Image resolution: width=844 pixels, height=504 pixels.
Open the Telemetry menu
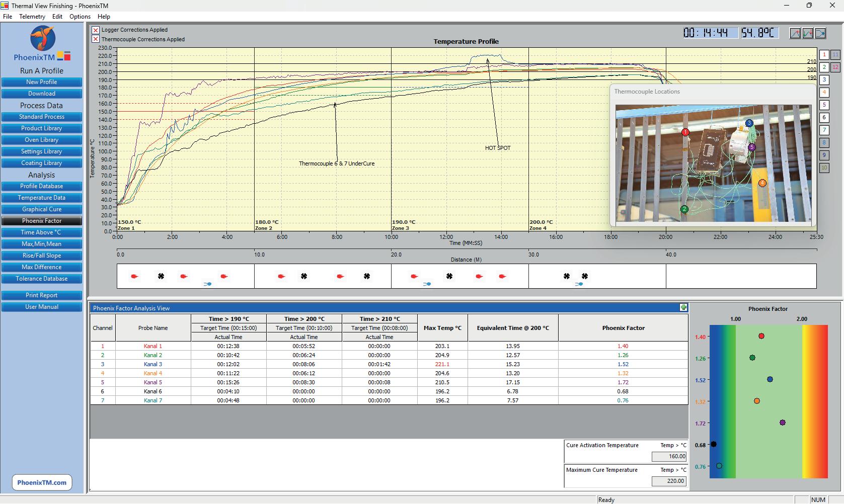pos(32,17)
